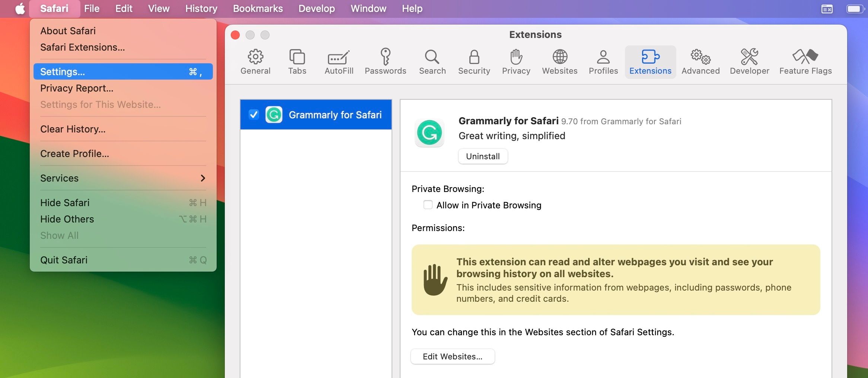Open the Develop menu
This screenshot has height=378, width=868.
click(316, 8)
